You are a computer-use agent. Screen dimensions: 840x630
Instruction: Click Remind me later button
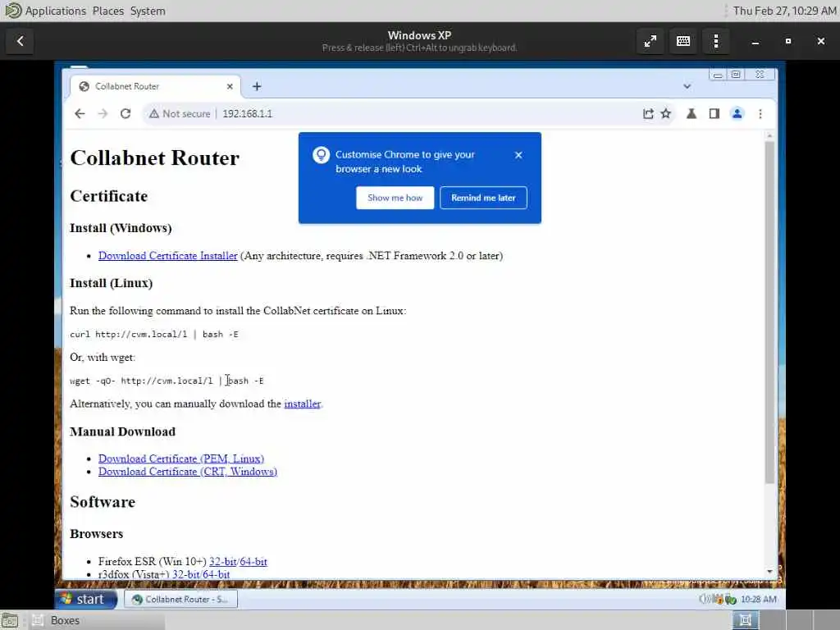483,198
